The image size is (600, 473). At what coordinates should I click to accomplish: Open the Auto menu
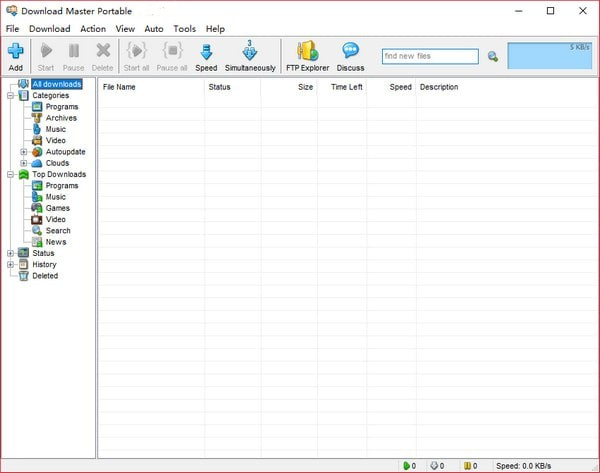[x=154, y=29]
